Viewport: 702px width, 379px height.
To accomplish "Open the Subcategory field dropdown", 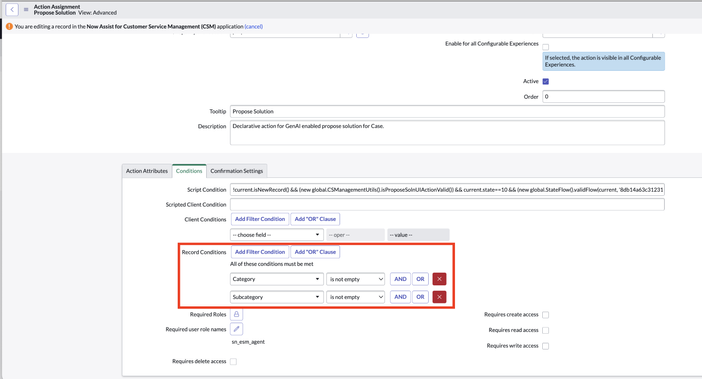I will (x=277, y=297).
